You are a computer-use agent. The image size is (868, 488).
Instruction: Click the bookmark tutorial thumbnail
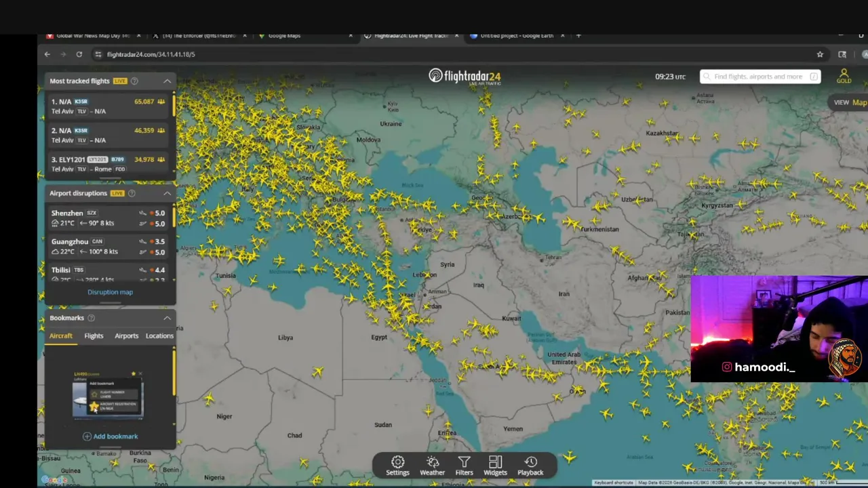pyautogui.click(x=108, y=394)
